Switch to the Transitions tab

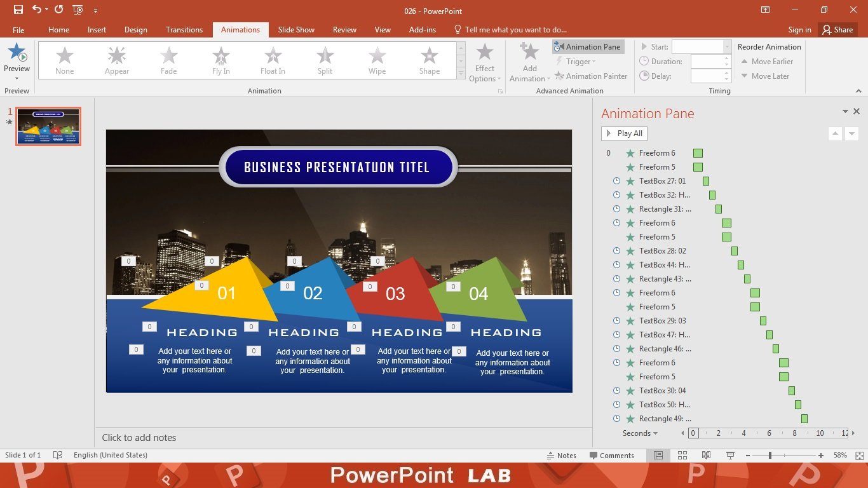[184, 30]
